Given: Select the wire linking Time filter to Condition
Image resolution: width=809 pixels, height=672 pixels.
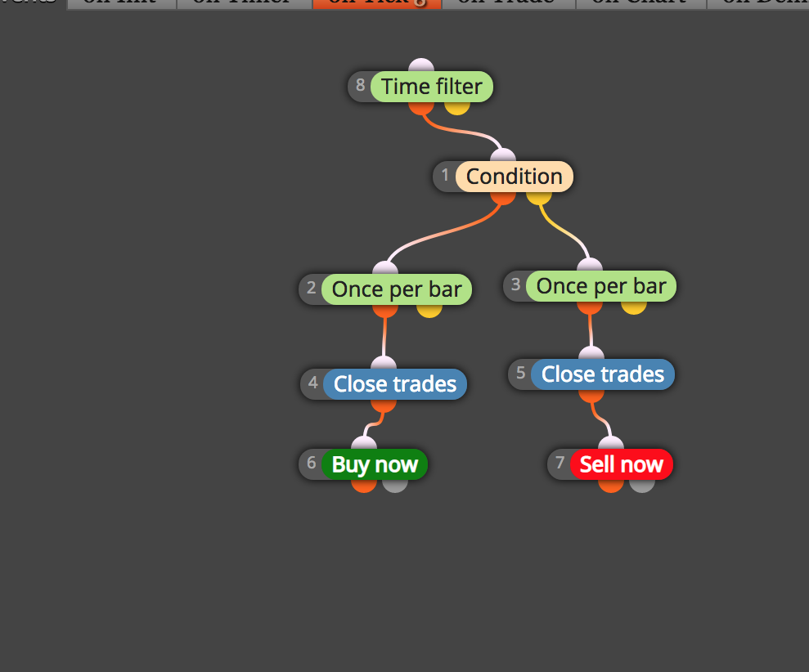Looking at the screenshot, I should 461,132.
